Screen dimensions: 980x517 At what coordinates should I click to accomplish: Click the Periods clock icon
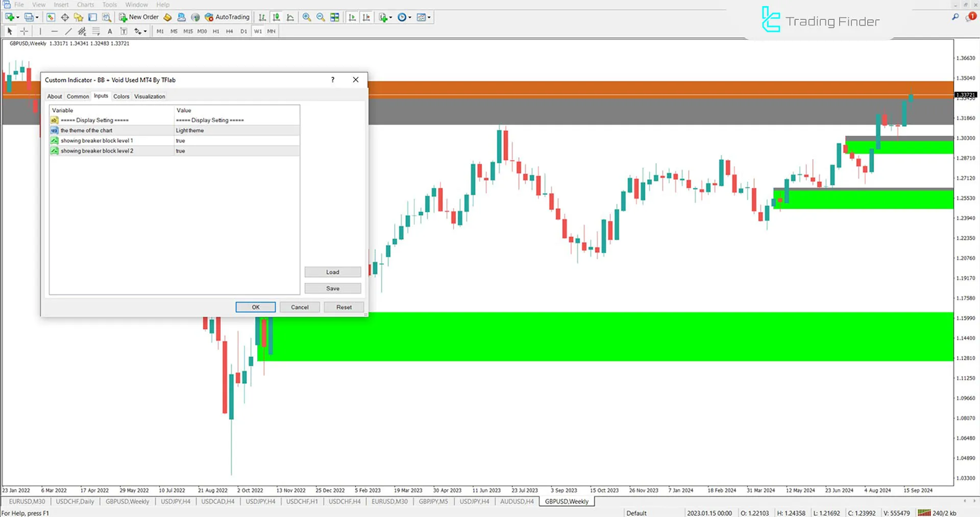pyautogui.click(x=402, y=17)
